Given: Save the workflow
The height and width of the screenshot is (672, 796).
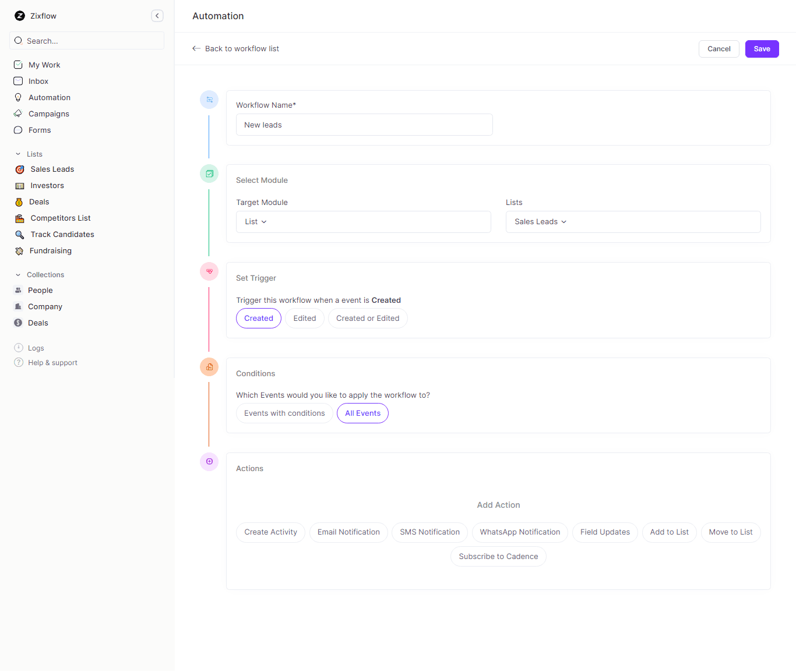Looking at the screenshot, I should (x=762, y=49).
